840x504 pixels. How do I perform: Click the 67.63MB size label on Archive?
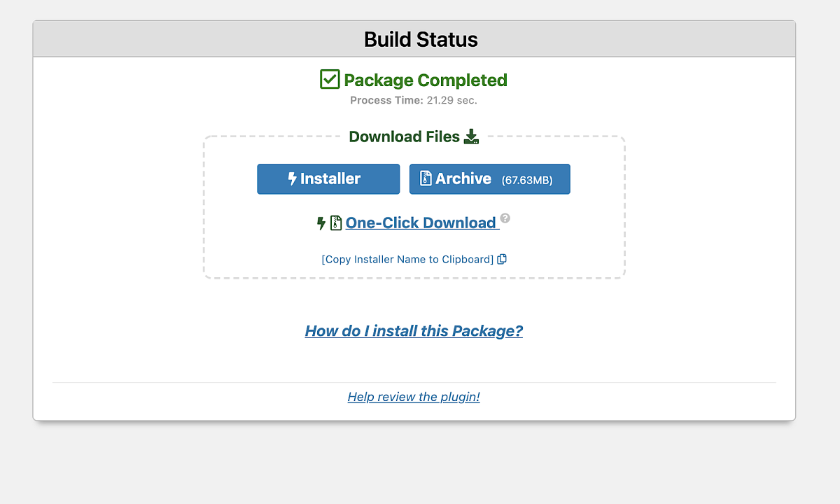(527, 181)
